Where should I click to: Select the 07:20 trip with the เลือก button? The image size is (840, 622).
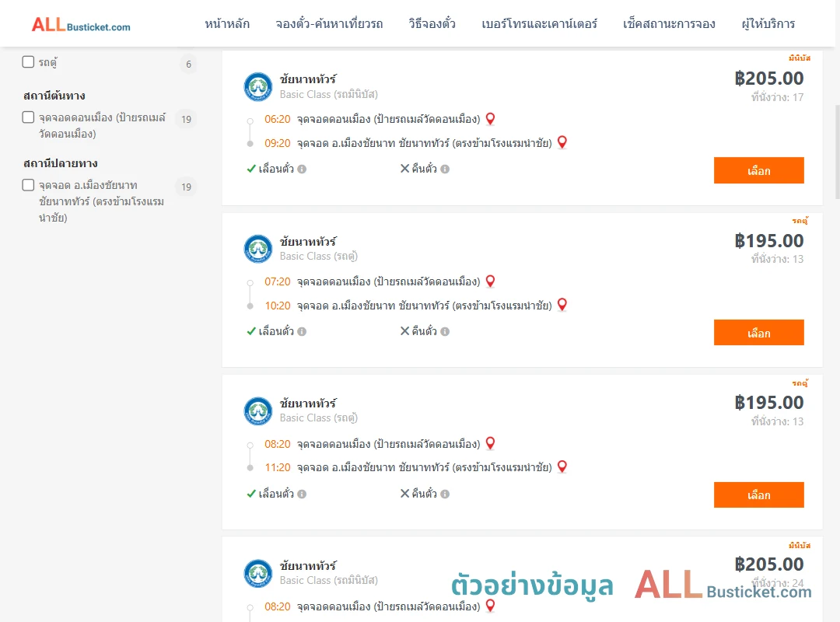[x=758, y=333]
